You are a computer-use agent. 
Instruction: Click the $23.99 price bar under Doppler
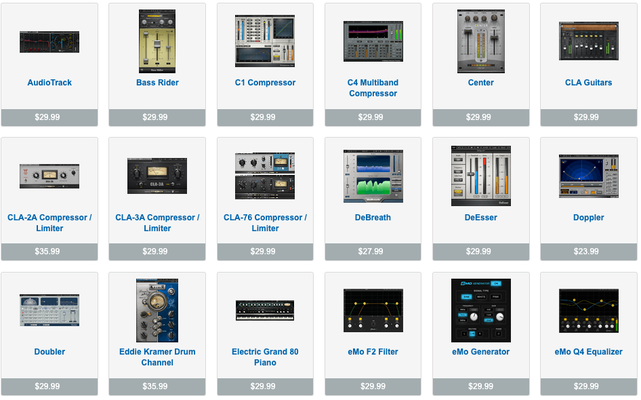pyautogui.click(x=589, y=252)
